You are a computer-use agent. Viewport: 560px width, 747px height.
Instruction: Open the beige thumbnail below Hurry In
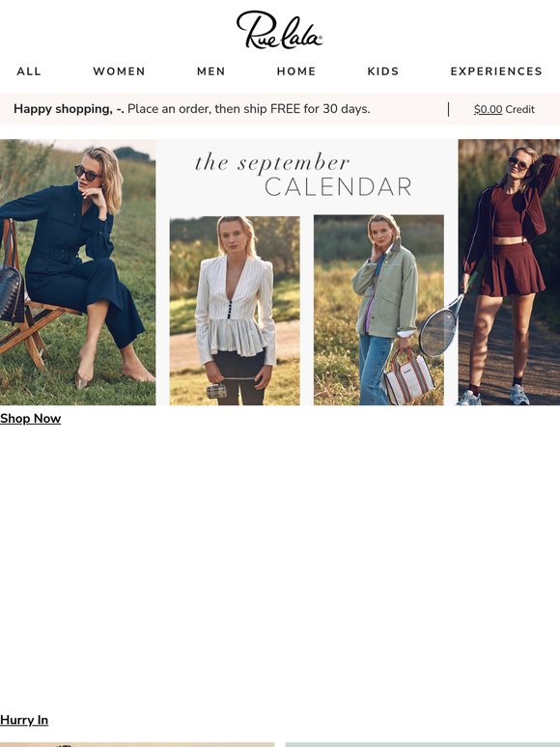[137, 744]
